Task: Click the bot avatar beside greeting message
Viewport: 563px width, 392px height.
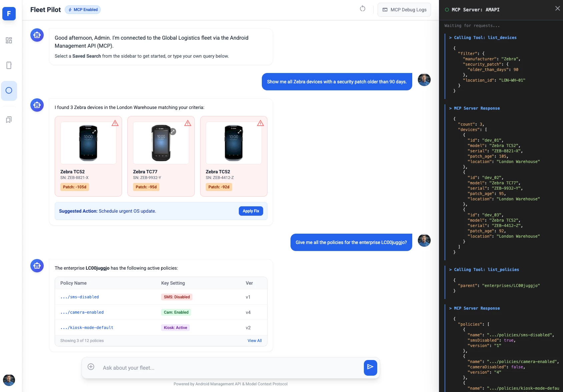Action: click(x=37, y=35)
